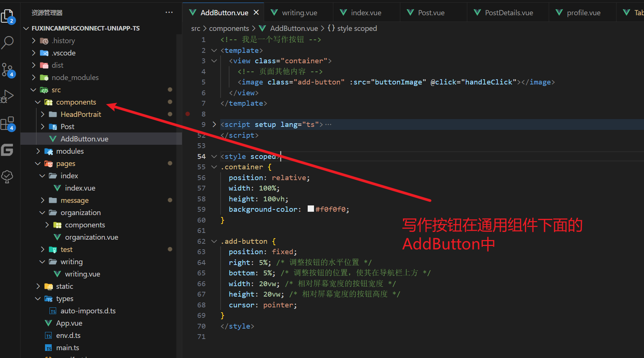Expand the modules folder
The image size is (644, 358).
point(38,151)
